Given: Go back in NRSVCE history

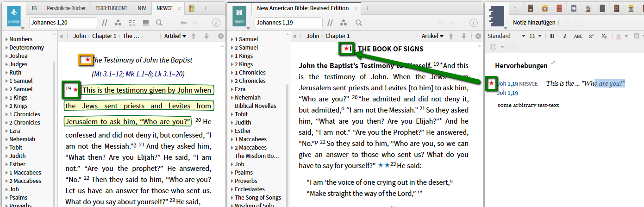Looking at the screenshot, I should pyautogui.click(x=183, y=23).
